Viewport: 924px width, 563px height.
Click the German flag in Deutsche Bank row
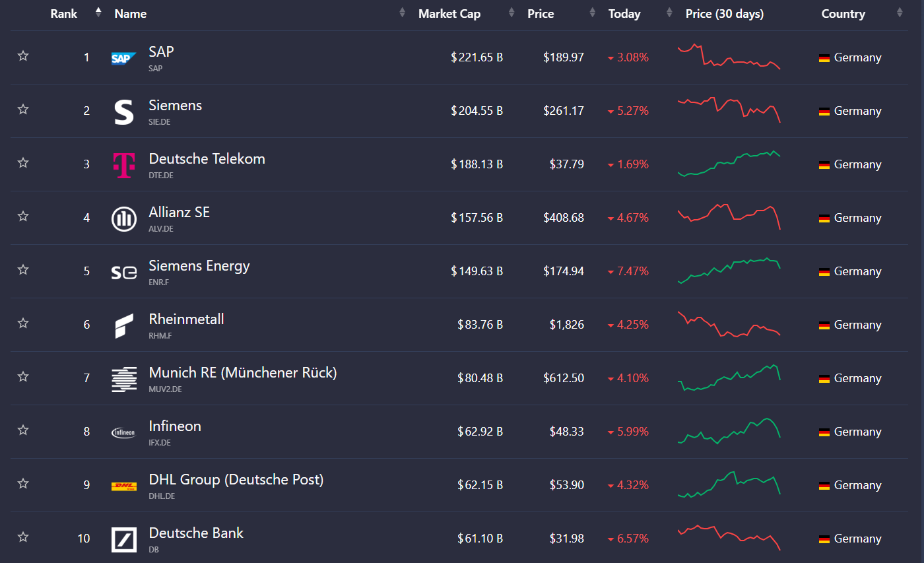[x=824, y=539]
